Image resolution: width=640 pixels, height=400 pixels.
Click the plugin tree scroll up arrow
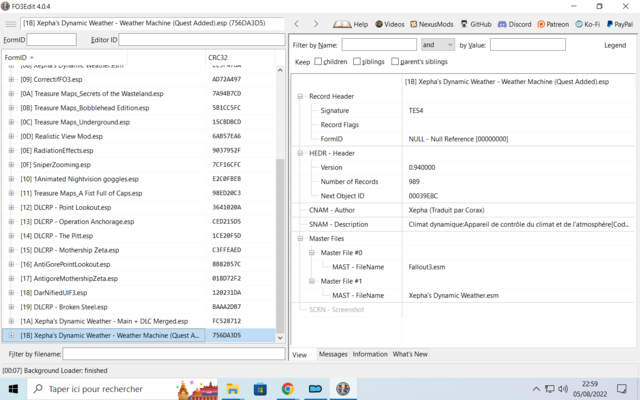(x=280, y=70)
